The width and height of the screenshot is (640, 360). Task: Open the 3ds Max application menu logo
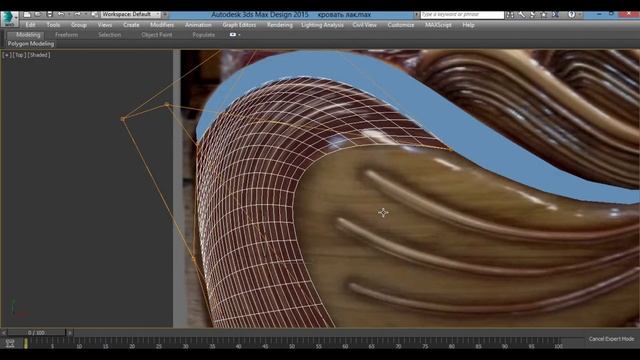click(9, 18)
